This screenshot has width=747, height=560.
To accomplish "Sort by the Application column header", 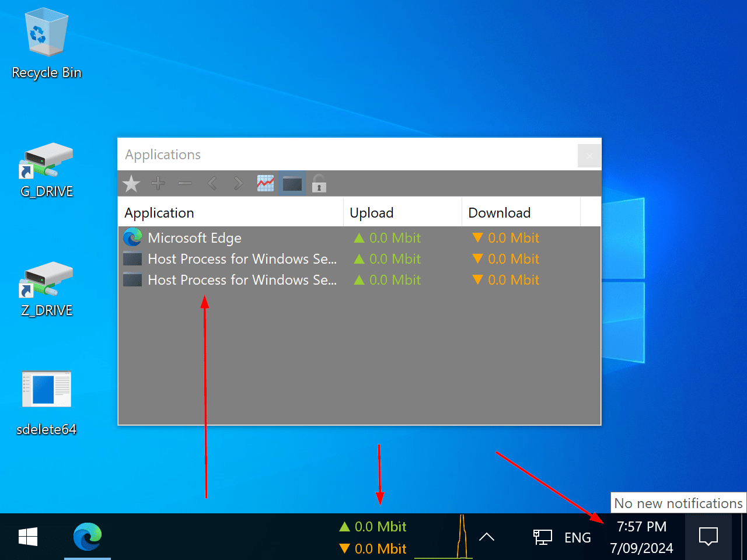I will point(231,213).
